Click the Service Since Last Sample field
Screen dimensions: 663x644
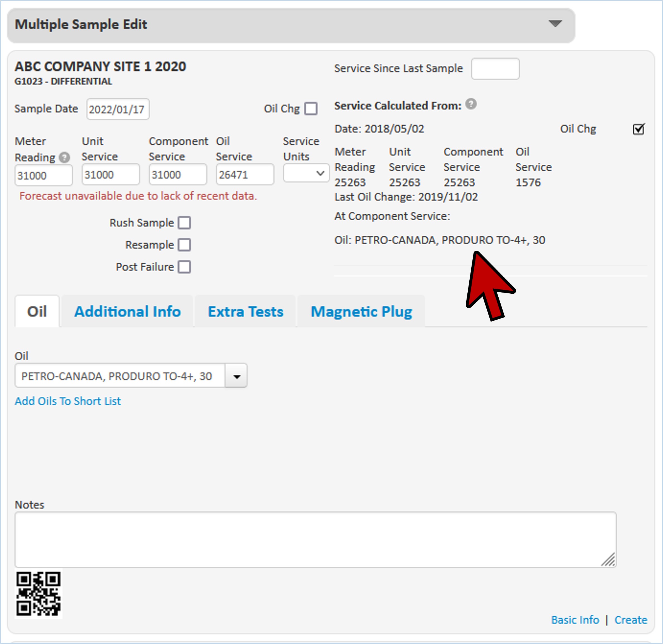coord(495,69)
